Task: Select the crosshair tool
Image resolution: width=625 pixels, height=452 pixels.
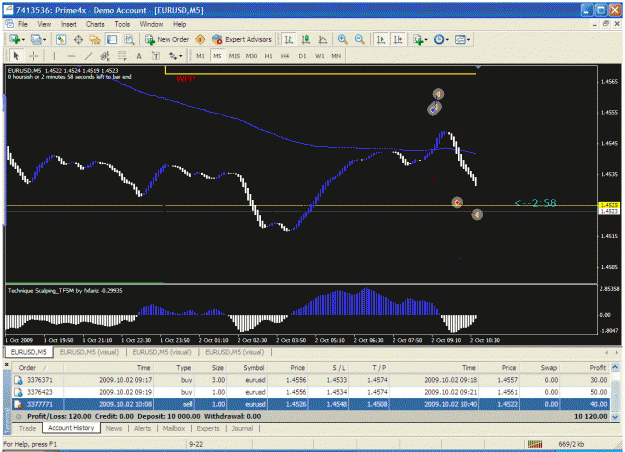Action: pyautogui.click(x=33, y=56)
